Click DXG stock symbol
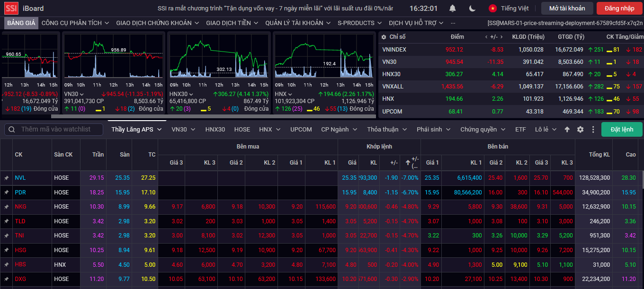The height and width of the screenshot is (289, 644). 20,279
